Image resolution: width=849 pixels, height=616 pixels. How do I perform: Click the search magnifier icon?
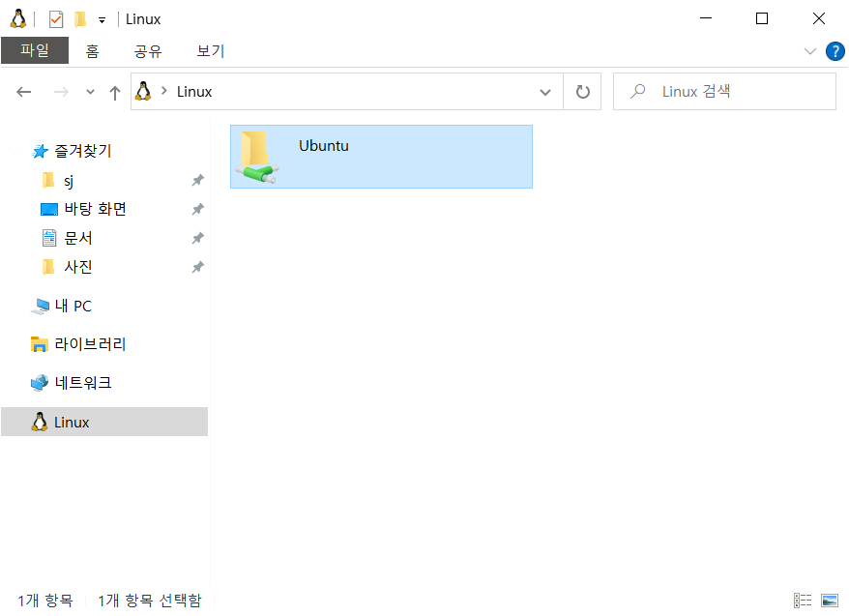pos(638,91)
